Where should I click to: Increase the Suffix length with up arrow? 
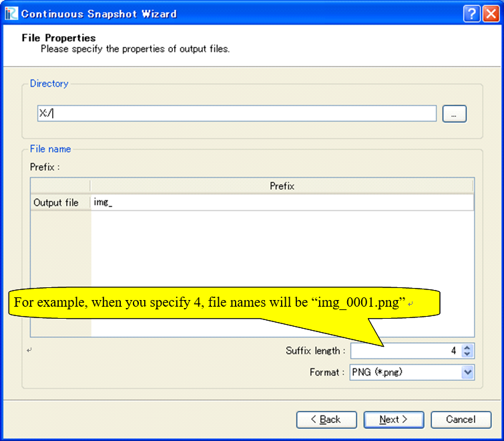(467, 347)
